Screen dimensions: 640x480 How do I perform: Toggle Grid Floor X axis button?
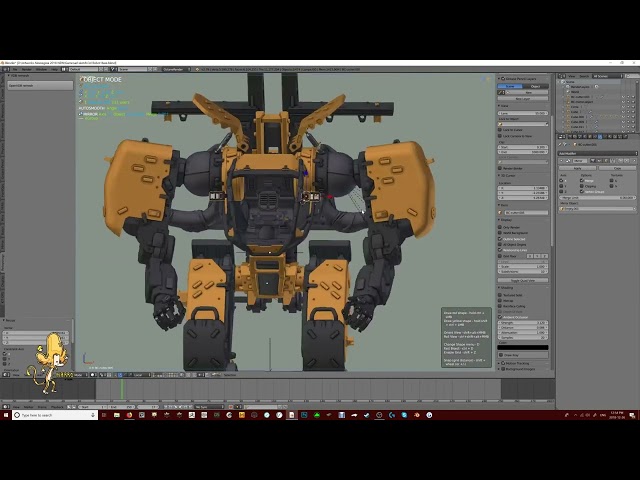(530, 256)
